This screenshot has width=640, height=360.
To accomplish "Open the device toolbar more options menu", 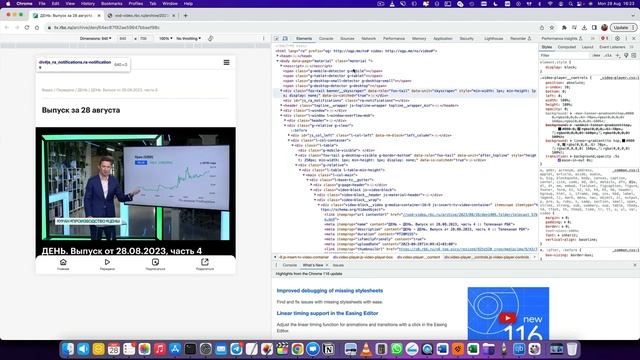I will (263, 38).
